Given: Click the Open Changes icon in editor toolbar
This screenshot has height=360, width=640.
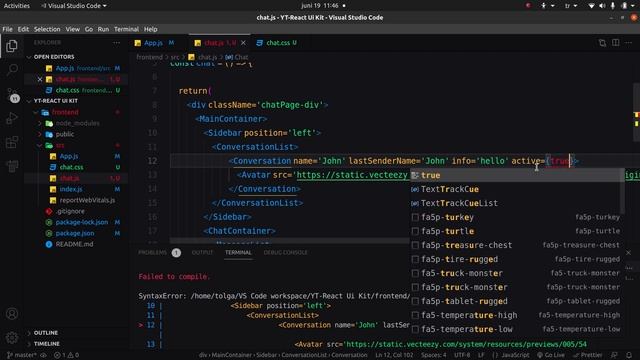Looking at the screenshot, I should coord(602,43).
